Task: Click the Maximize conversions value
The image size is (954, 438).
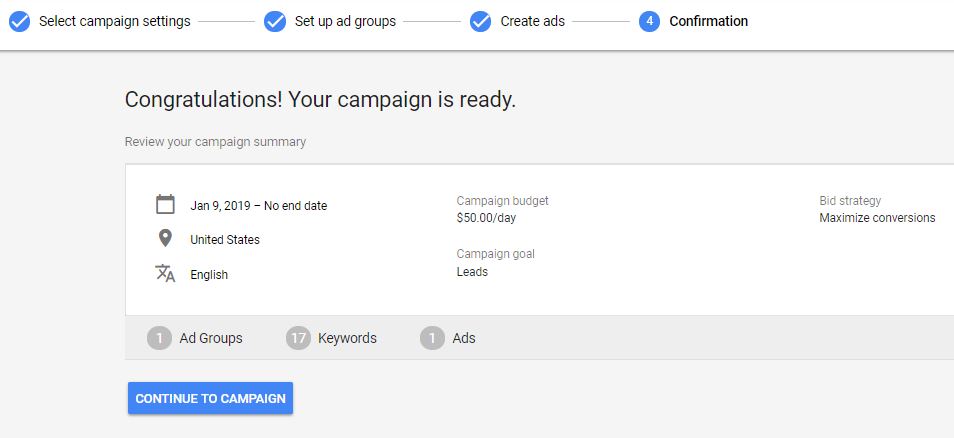Action: coord(877,218)
